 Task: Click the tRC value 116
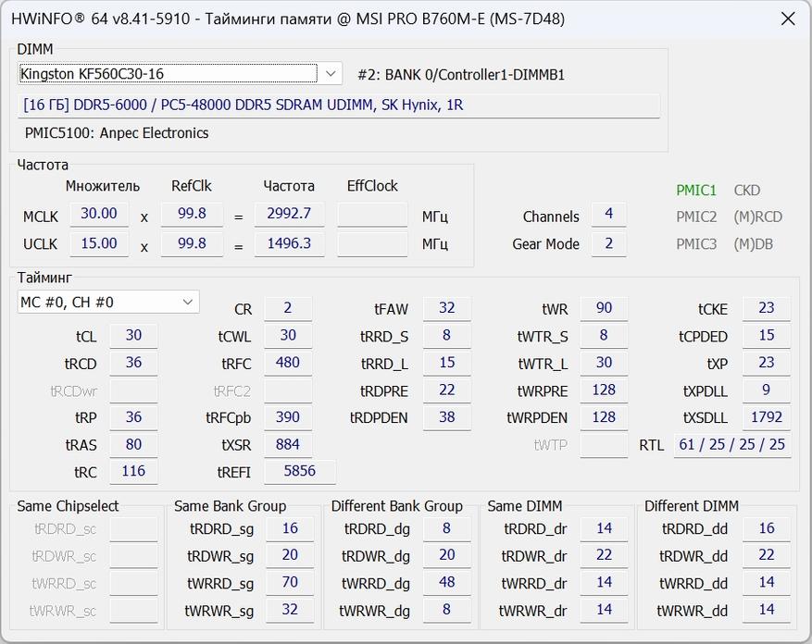click(133, 471)
